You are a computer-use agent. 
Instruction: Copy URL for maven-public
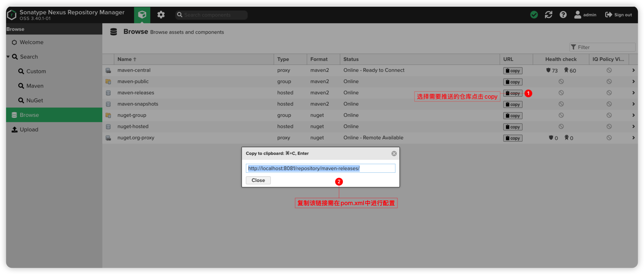[x=513, y=82]
